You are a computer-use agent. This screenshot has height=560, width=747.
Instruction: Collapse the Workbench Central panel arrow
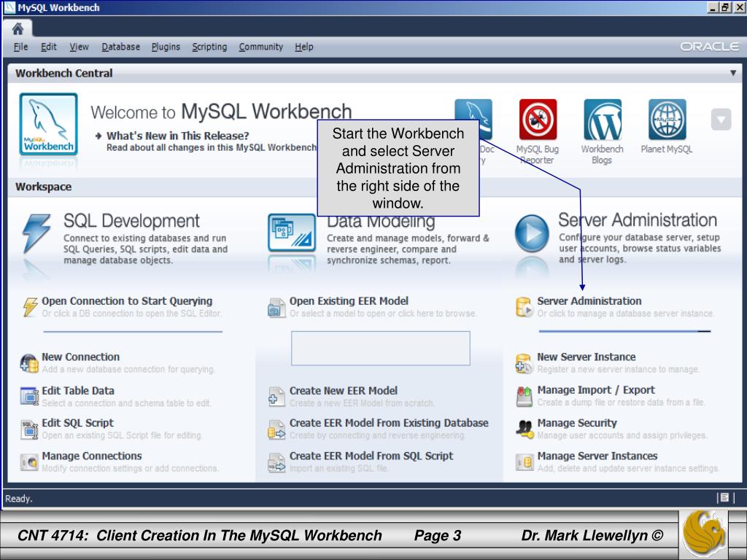click(733, 73)
